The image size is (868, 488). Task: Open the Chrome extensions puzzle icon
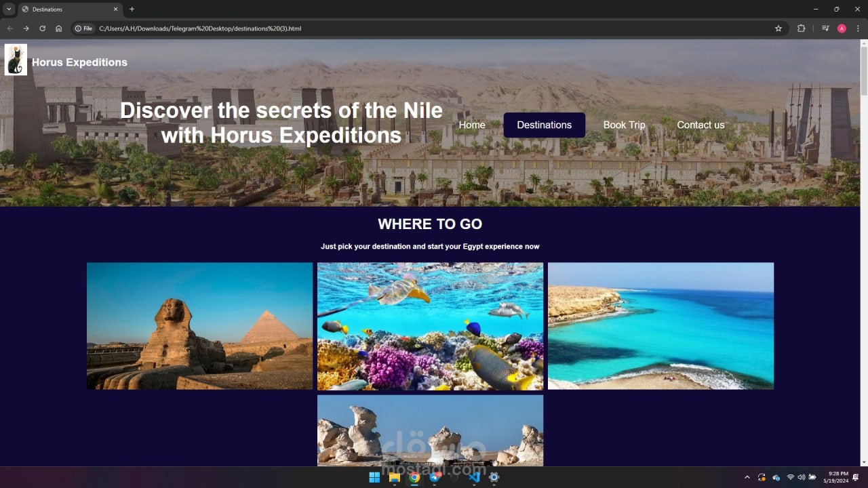[801, 28]
